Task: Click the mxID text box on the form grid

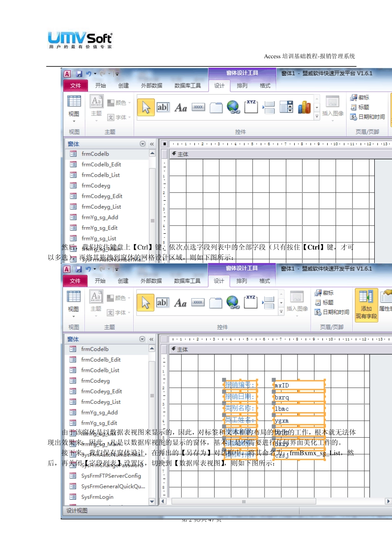Action: 299,385
